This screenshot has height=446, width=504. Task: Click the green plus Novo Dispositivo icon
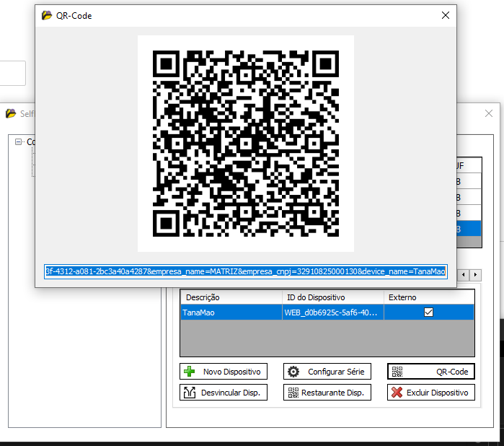pos(190,372)
